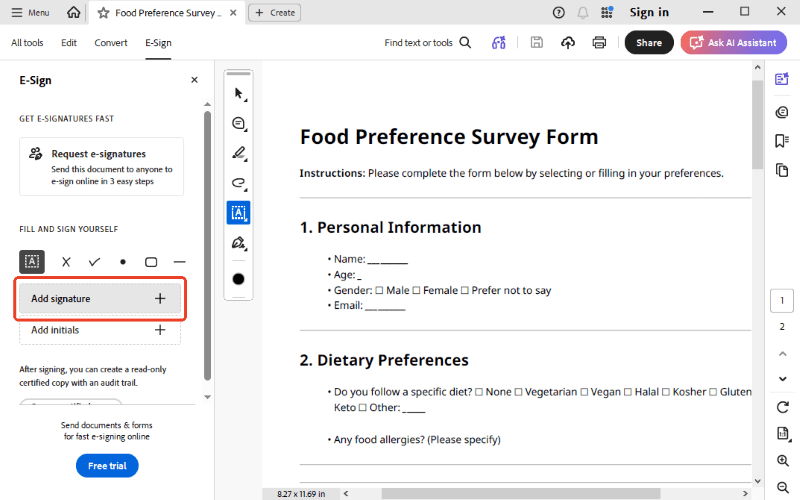Click the horizontal document scrollbar thumb
The height and width of the screenshot is (500, 800).
coord(520,493)
